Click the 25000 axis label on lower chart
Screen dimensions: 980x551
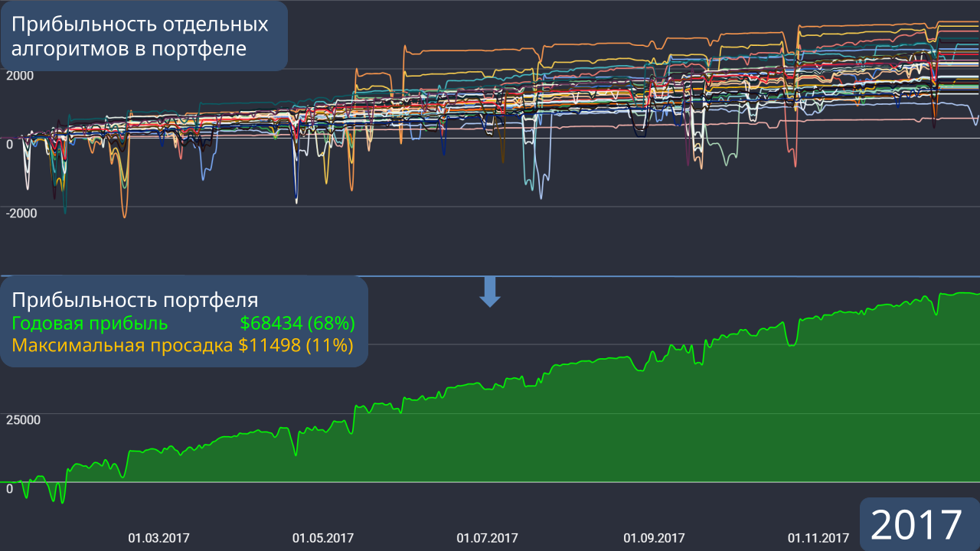[x=23, y=420]
